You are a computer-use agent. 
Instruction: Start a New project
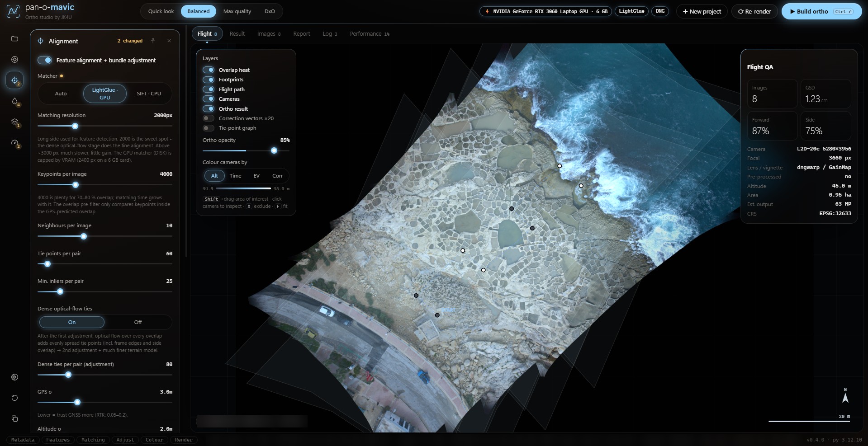click(702, 11)
